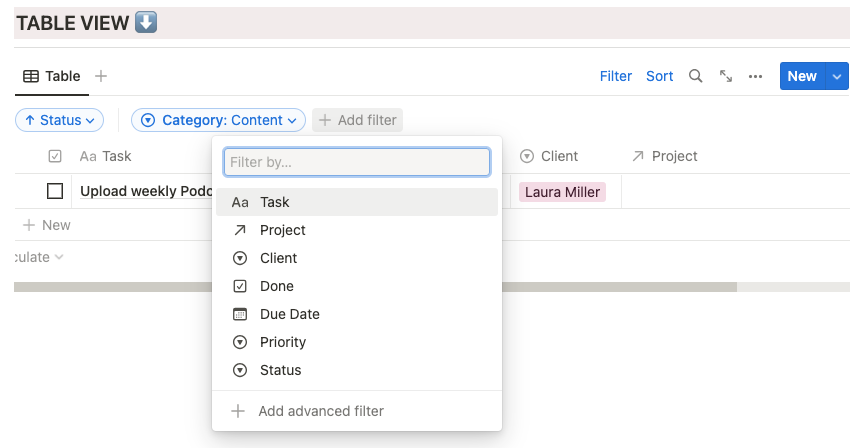Switch to the Table view tab
This screenshot has width=864, height=448.
pyautogui.click(x=51, y=76)
